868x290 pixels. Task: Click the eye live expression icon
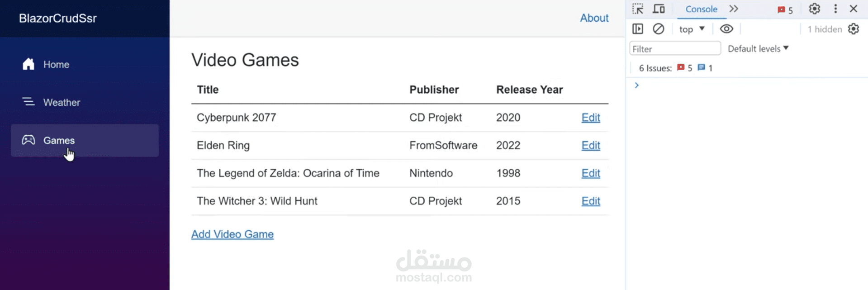[x=726, y=29]
